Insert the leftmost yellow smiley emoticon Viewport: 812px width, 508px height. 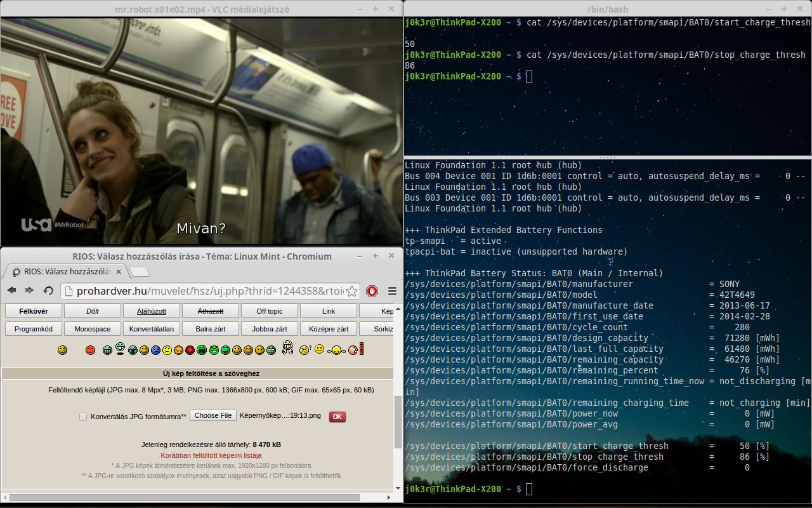pyautogui.click(x=62, y=350)
